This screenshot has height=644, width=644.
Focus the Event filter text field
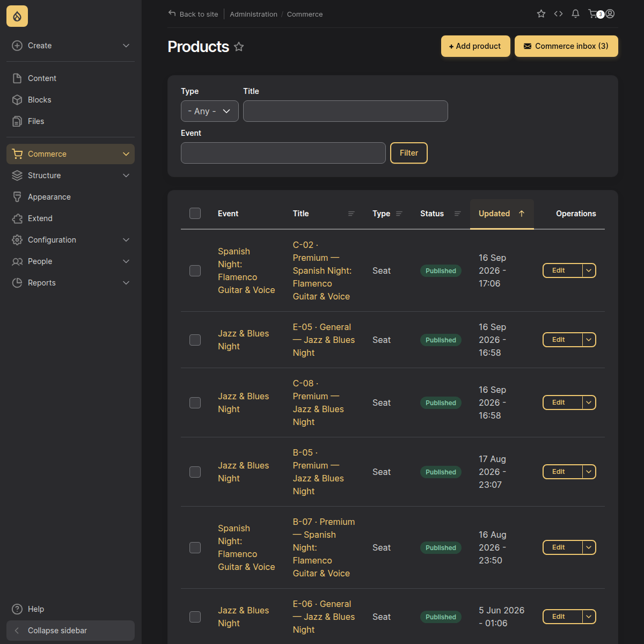[x=283, y=153]
